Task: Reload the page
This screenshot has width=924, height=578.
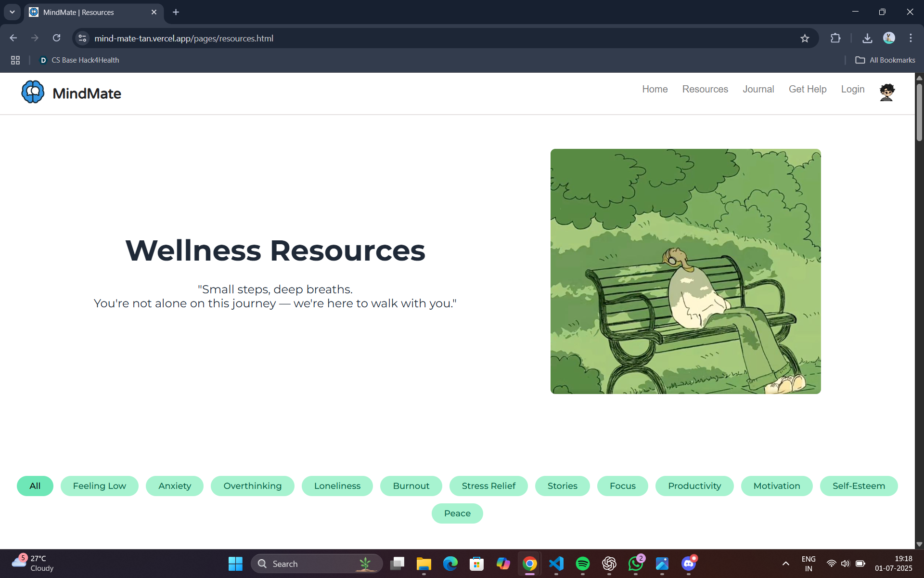Action: (56, 38)
